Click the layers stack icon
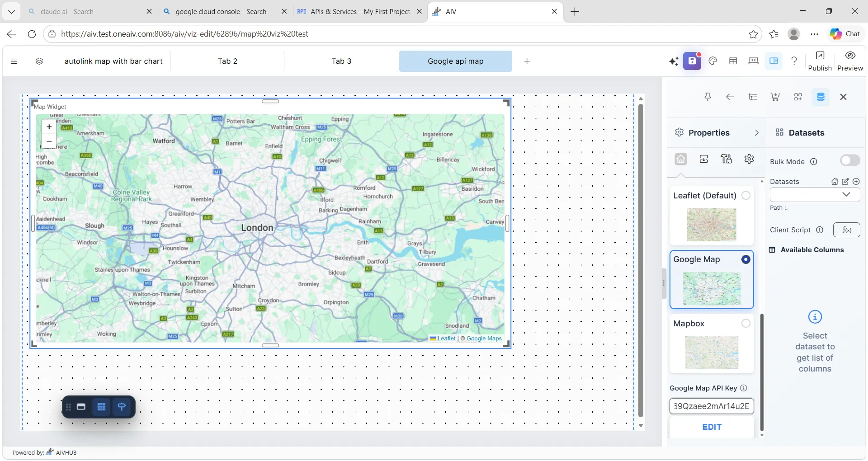This screenshot has height=461, width=868. point(39,61)
